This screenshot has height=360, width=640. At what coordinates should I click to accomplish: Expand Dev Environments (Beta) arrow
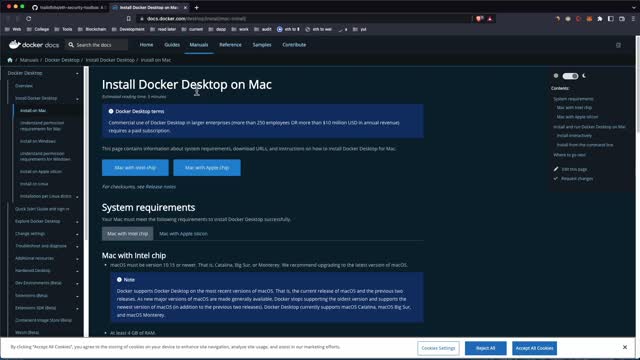coord(77,284)
